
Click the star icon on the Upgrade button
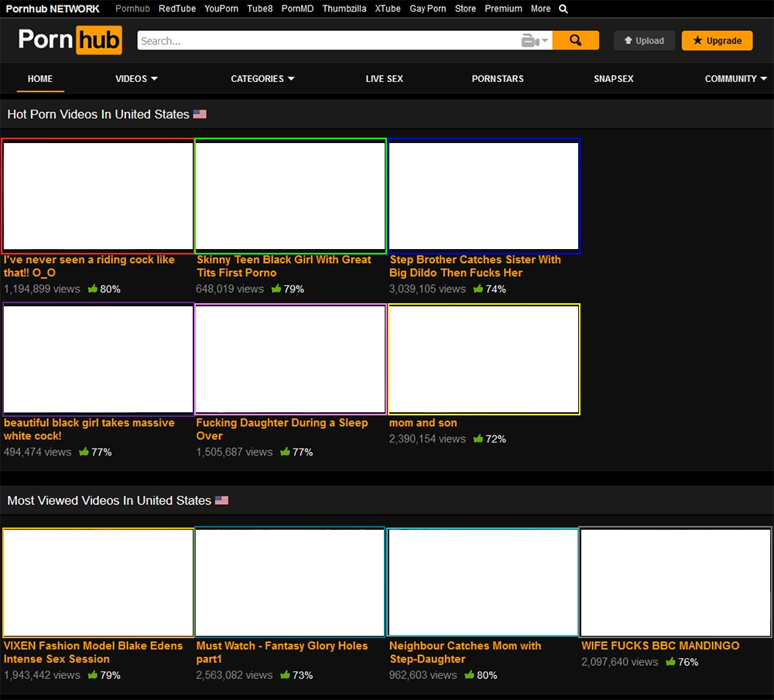[x=697, y=41]
